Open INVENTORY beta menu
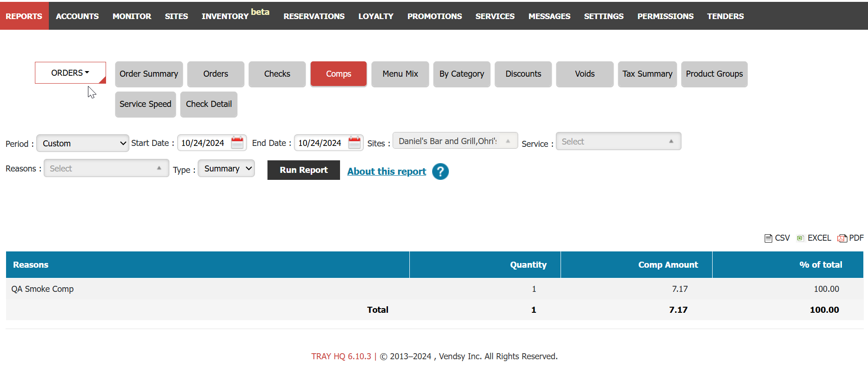The image size is (868, 369). point(235,15)
